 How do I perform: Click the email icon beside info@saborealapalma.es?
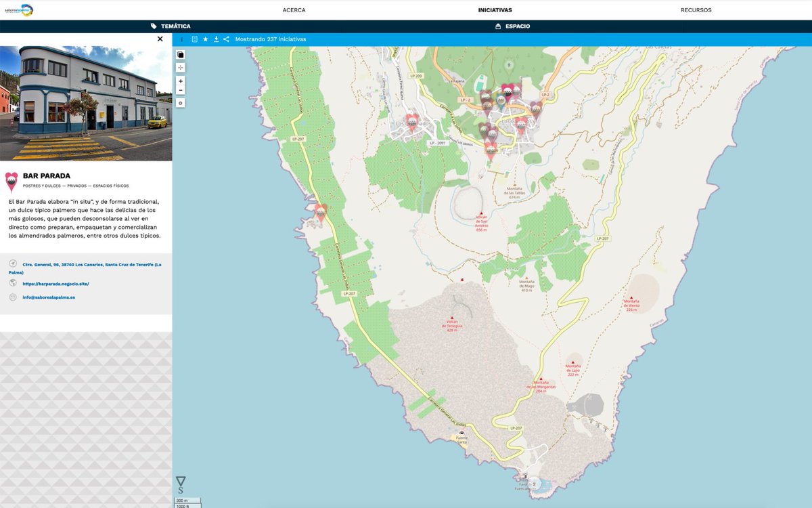click(x=13, y=297)
